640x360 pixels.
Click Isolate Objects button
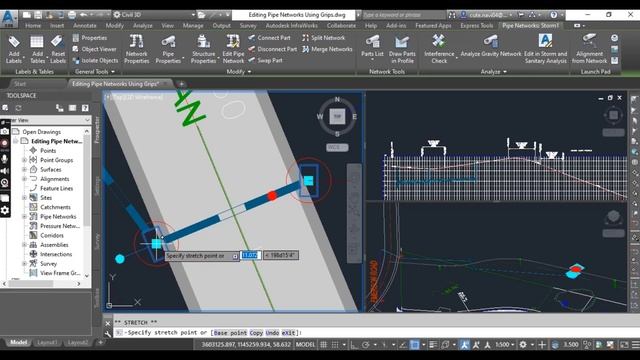coord(95,60)
